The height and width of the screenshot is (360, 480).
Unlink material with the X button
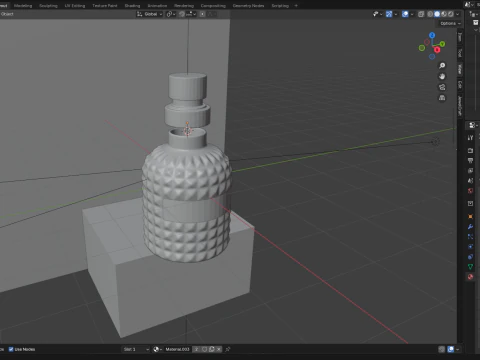tap(219, 349)
